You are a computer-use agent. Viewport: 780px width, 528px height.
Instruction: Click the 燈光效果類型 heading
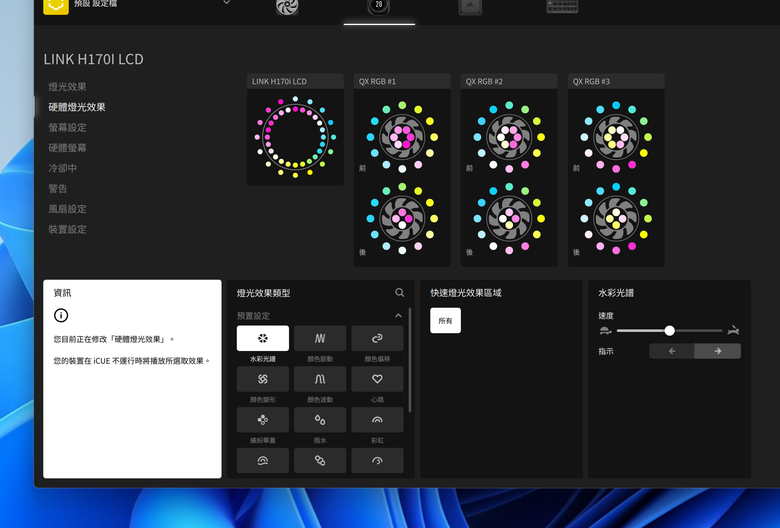point(263,293)
